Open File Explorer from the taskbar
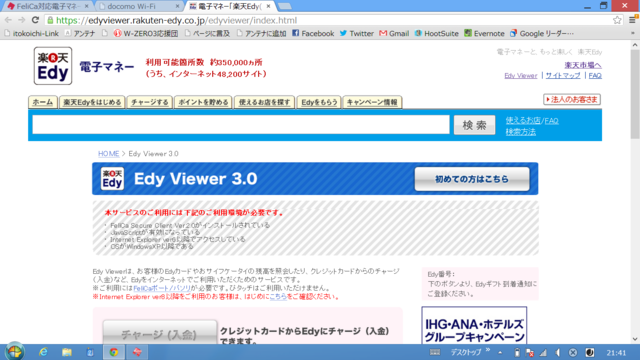The width and height of the screenshot is (640, 360). [67, 352]
